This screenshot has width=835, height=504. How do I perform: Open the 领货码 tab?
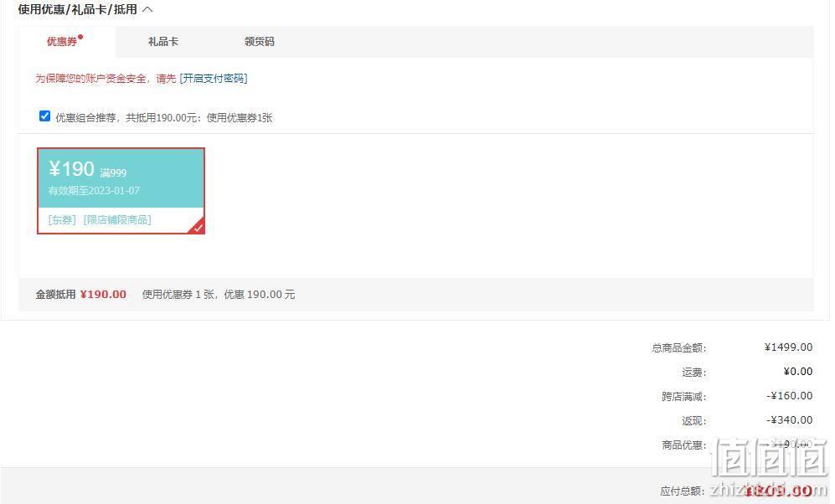[x=260, y=42]
